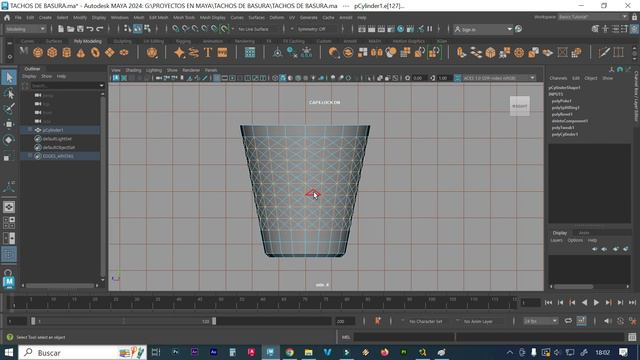The width and height of the screenshot is (640, 360).
Task: Click the range slider end handle
Action: 214,322
